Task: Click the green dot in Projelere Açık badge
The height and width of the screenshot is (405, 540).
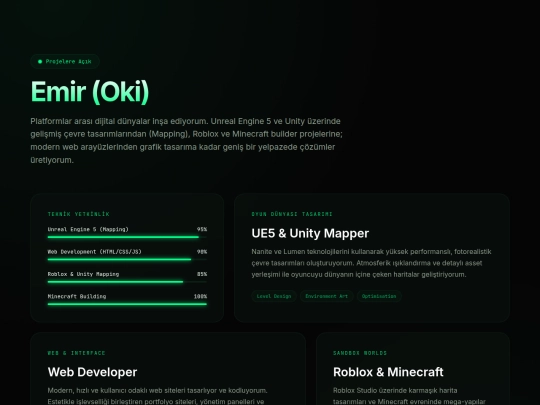Action: click(40, 62)
